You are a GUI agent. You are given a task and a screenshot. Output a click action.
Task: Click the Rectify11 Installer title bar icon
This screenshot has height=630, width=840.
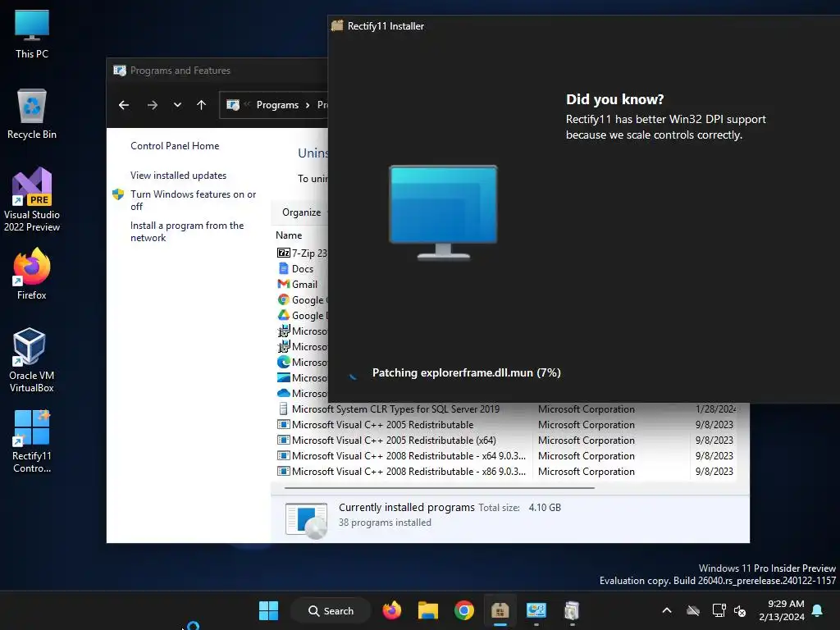(x=337, y=25)
